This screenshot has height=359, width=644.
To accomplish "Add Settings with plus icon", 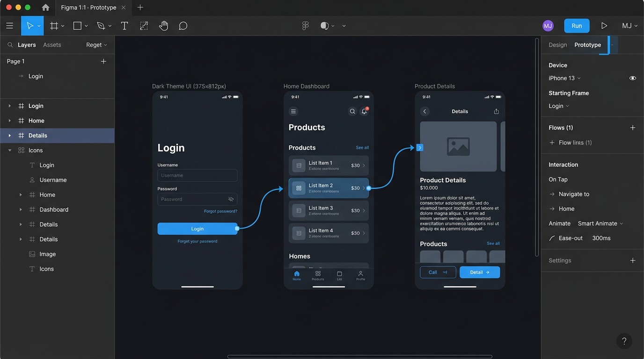I will point(633,260).
